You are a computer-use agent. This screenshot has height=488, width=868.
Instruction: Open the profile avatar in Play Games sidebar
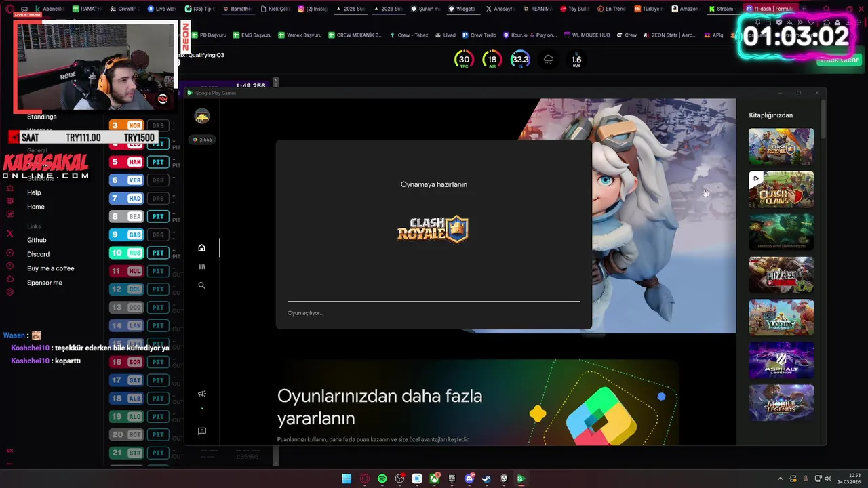[x=202, y=117]
